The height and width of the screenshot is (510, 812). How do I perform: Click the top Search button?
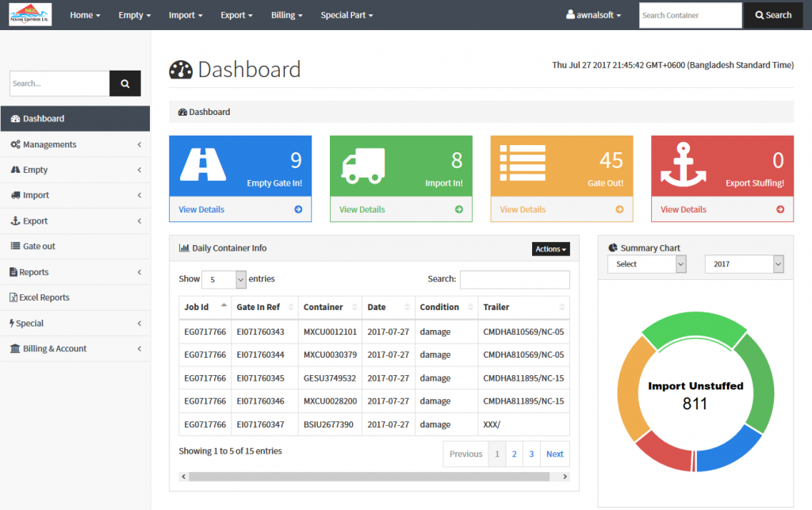(773, 15)
